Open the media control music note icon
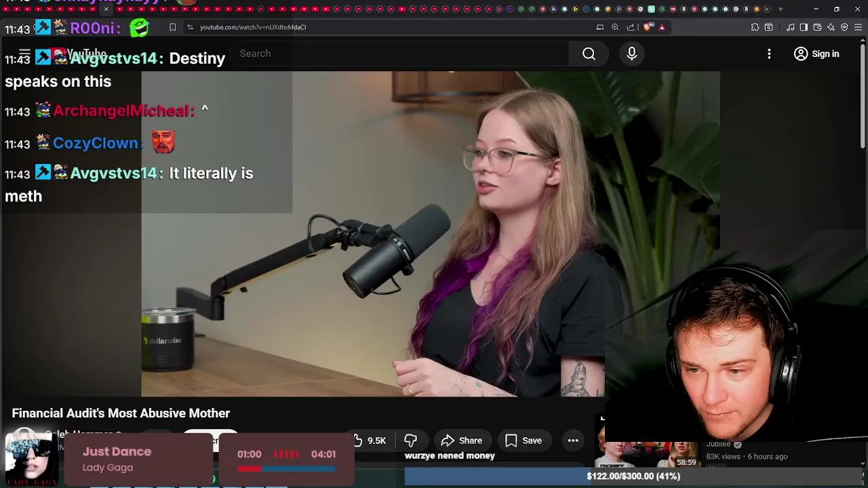The height and width of the screenshot is (488, 868). (790, 27)
